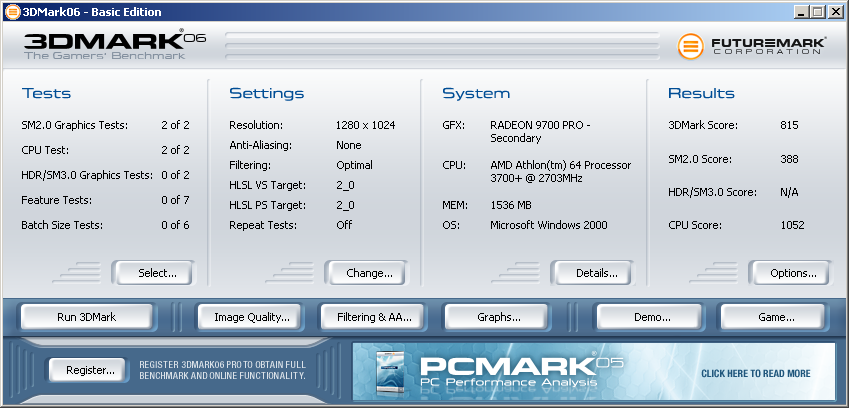
Task: Click the HLSL VS Target label
Action: [267, 185]
